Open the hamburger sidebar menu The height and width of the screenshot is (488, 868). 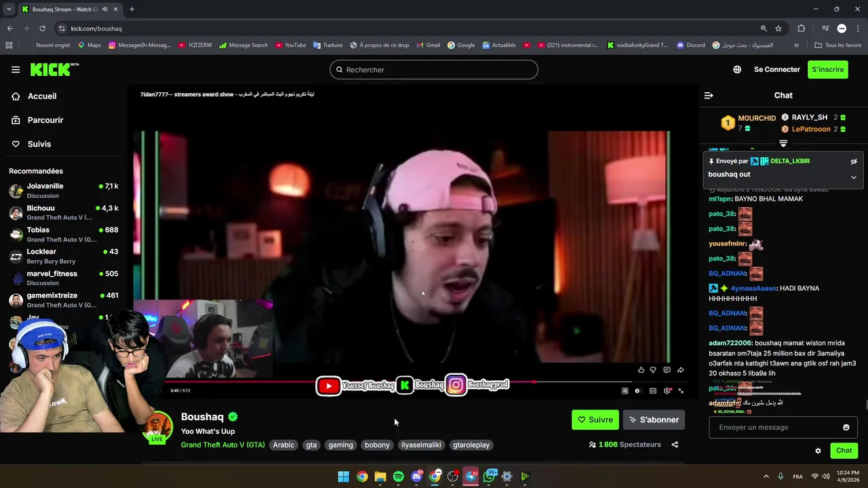pos(16,69)
